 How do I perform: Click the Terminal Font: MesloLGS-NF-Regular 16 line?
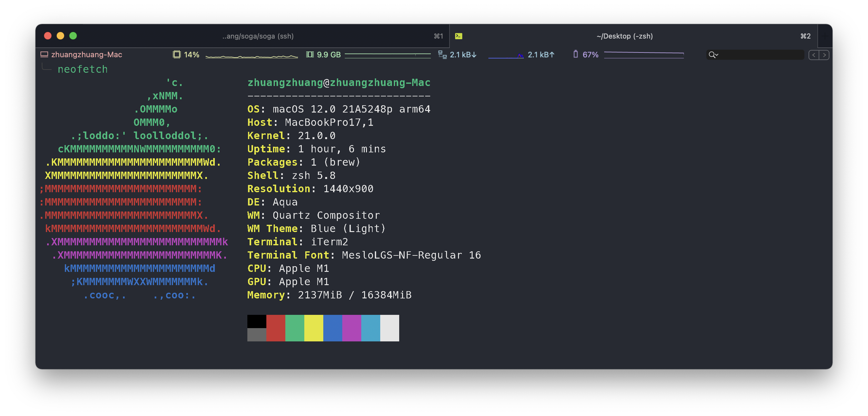point(364,255)
